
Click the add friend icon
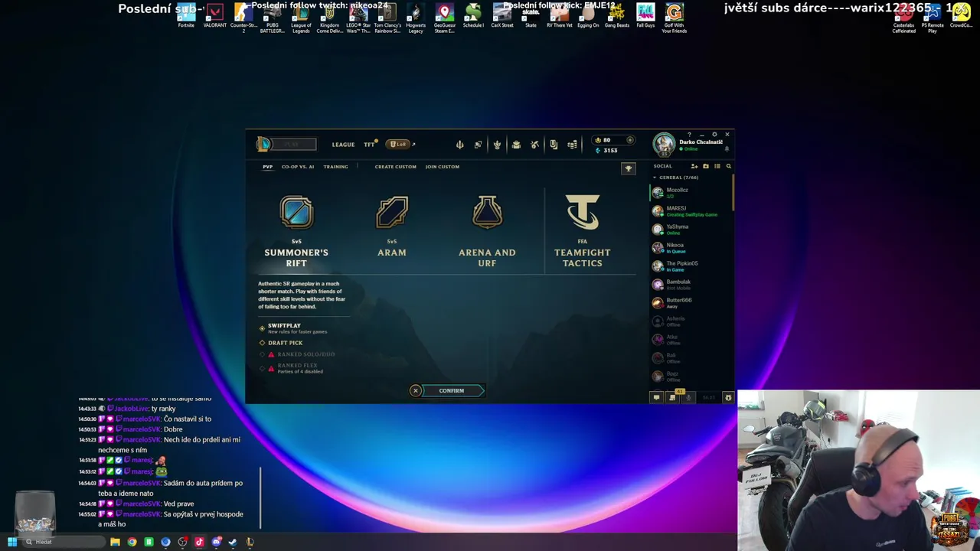(694, 166)
